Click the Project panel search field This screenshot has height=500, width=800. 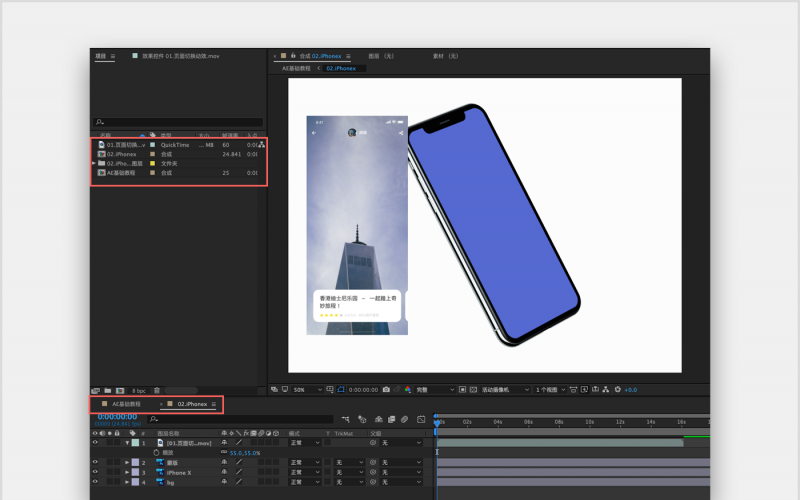pyautogui.click(x=178, y=122)
